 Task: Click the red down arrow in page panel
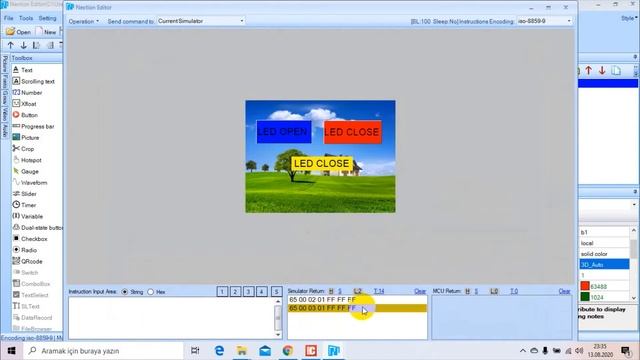602,70
